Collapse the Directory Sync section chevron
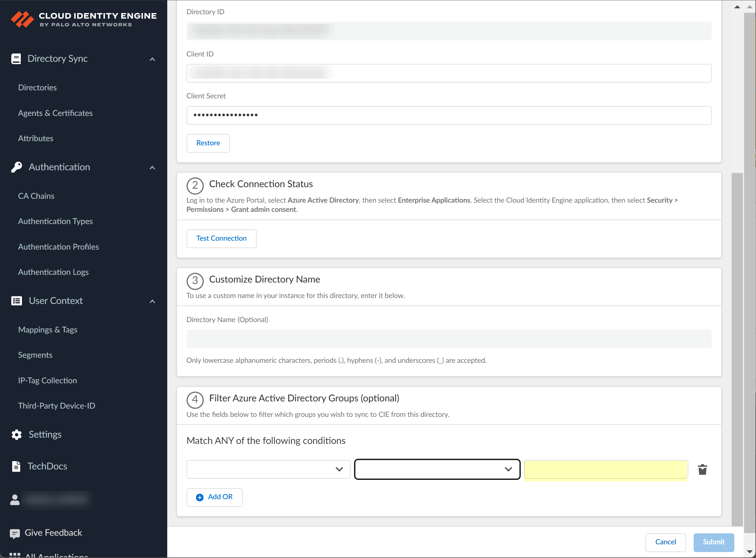Screen dimensions: 756x558 pos(152,59)
